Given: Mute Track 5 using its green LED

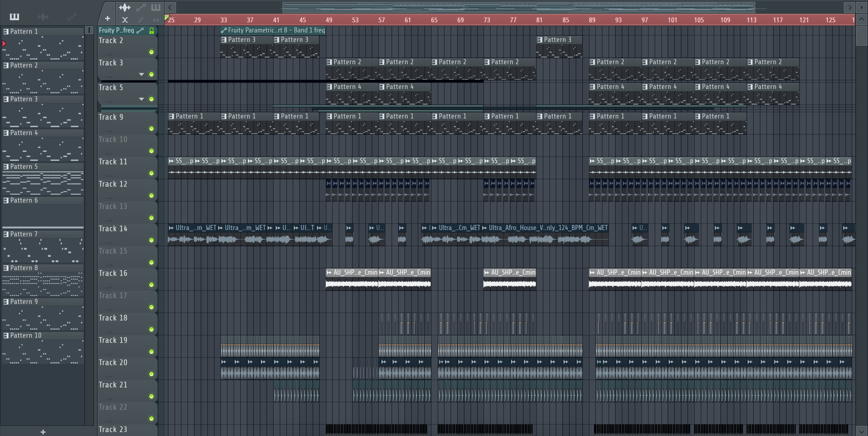Looking at the screenshot, I should [152, 99].
